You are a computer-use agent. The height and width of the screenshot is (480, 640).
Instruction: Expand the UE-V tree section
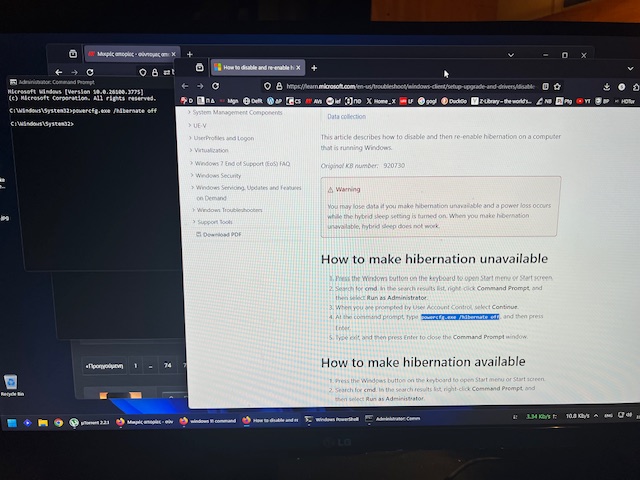coord(200,126)
